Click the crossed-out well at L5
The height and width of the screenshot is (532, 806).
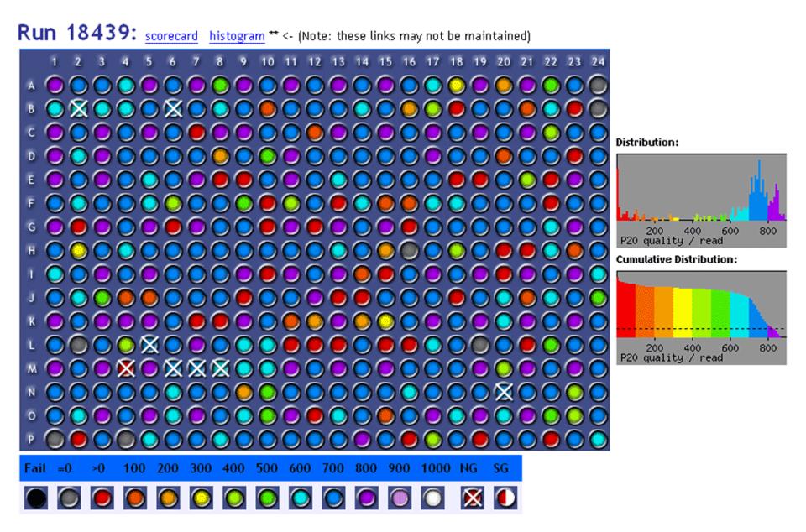[149, 345]
